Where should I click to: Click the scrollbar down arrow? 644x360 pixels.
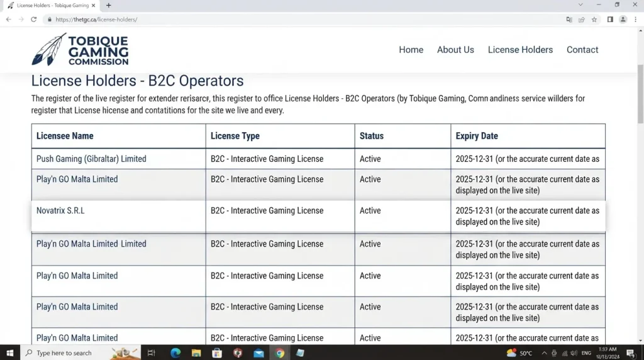tap(640, 340)
